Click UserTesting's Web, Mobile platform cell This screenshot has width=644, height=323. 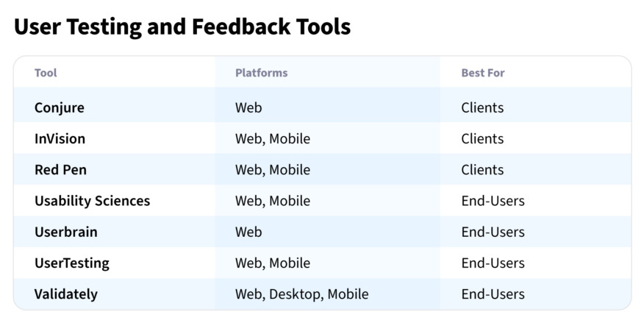273,263
